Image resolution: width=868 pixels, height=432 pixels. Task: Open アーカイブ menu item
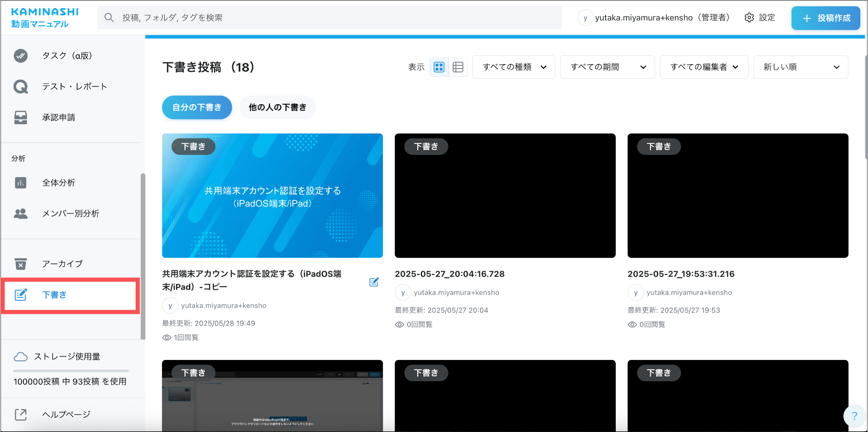tap(70, 264)
